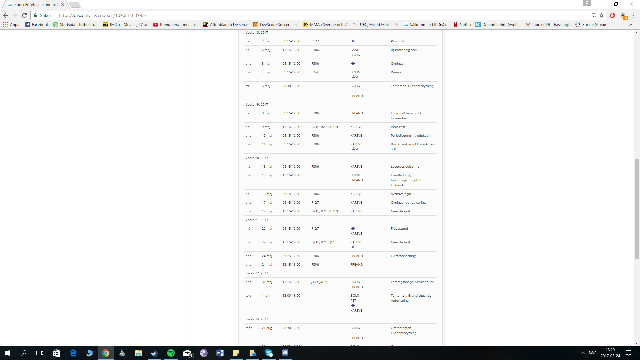Click the address bar URL field
This screenshot has width=640, height=360.
coord(310,16)
